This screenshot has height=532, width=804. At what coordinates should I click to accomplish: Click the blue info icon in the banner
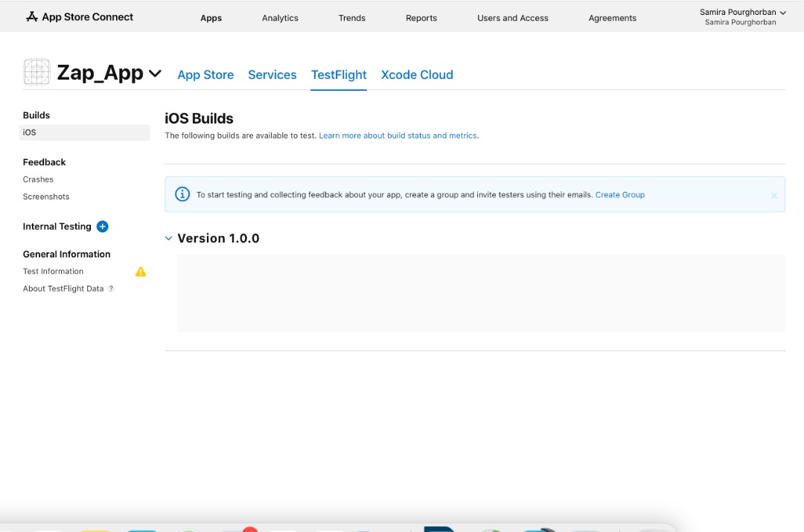point(182,194)
